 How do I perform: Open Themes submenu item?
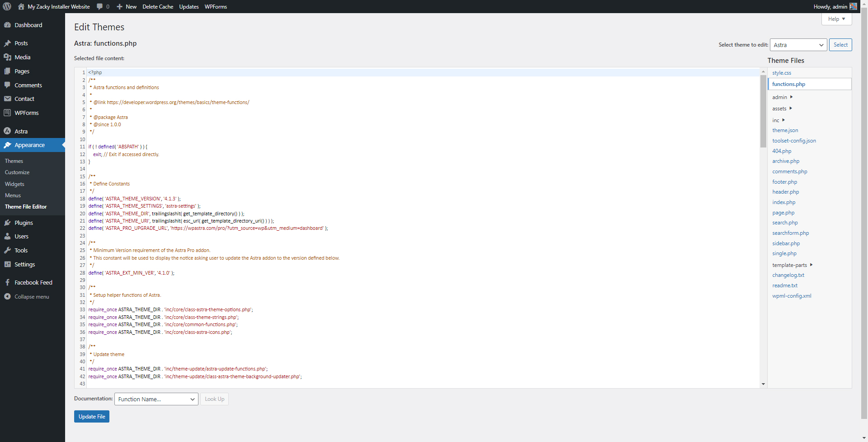[14, 161]
